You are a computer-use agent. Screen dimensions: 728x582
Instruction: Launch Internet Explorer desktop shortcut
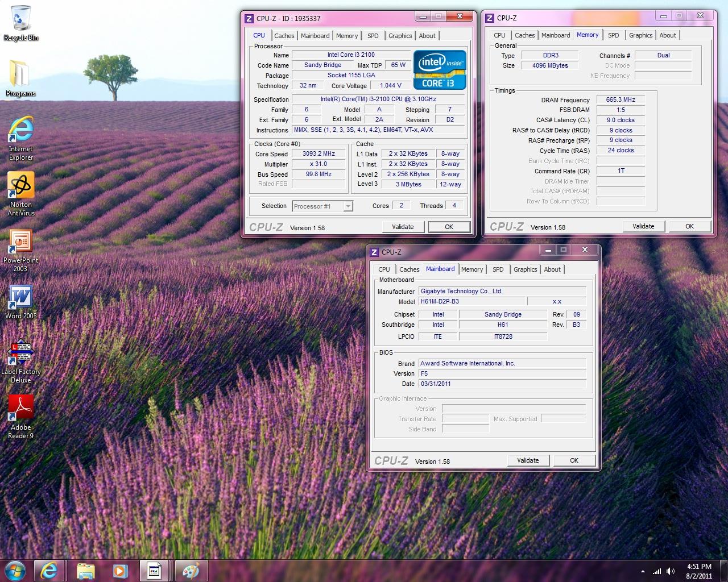pos(21,139)
